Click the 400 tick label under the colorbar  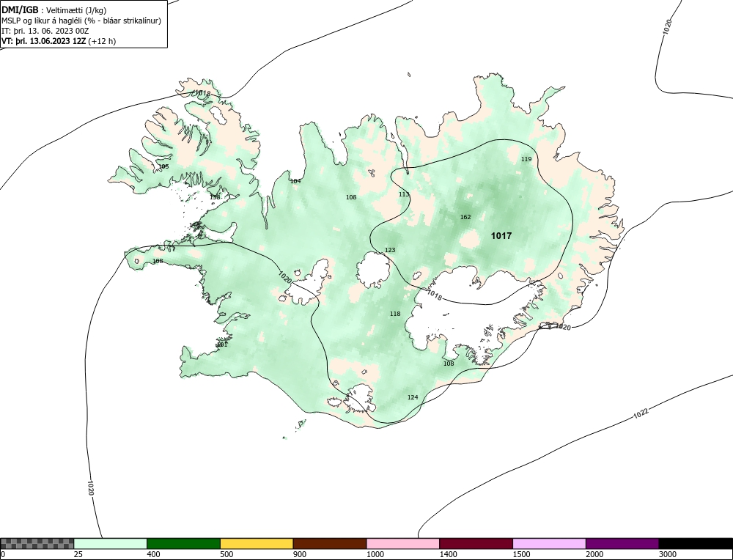click(x=153, y=554)
